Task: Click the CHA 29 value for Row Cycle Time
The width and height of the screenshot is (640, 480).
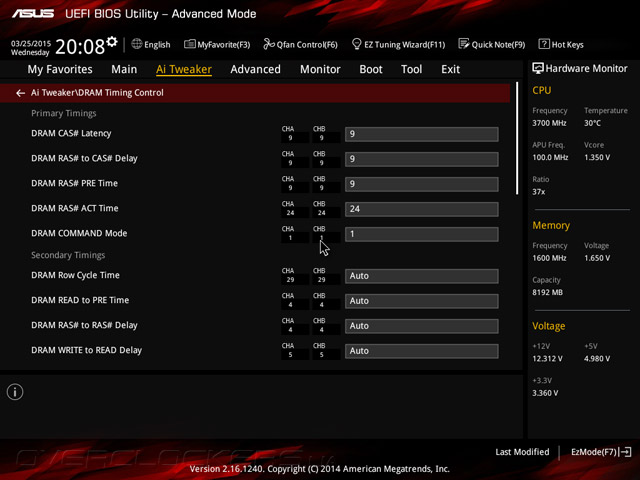Action: 290,280
